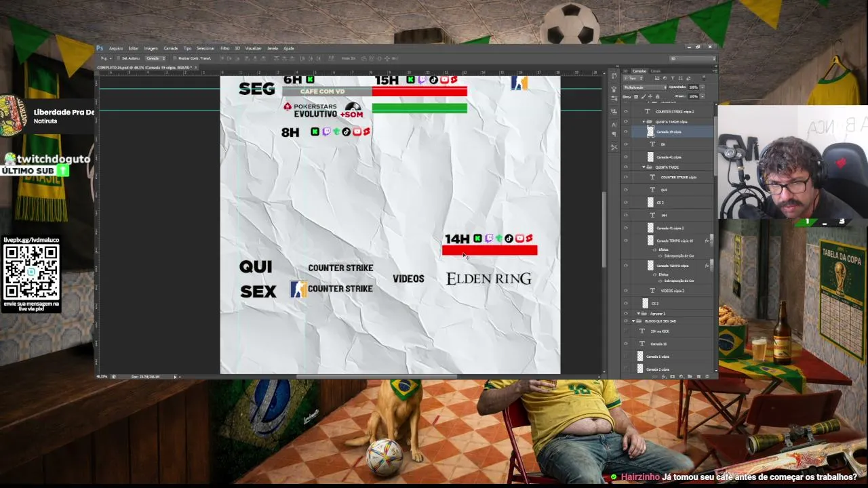
Task: Open the Imagem menu
Action: pyautogui.click(x=151, y=48)
